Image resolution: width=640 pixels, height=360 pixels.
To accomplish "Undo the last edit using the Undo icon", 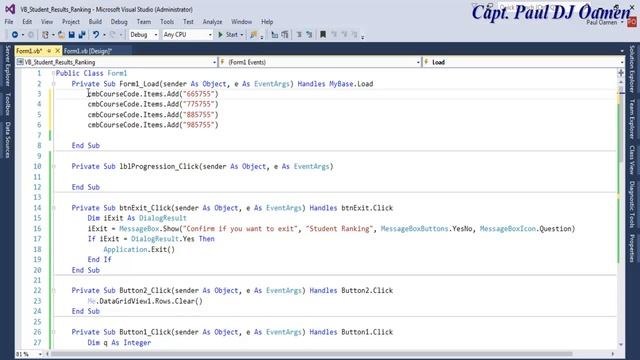I will (x=96, y=35).
